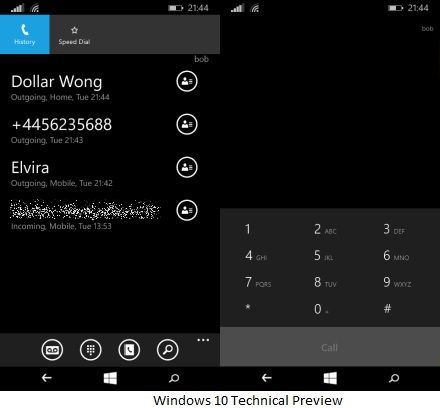Tap the Wi-Fi icon on the dialer screen
Image resolution: width=440 pixels, height=408 pixels.
point(255,8)
